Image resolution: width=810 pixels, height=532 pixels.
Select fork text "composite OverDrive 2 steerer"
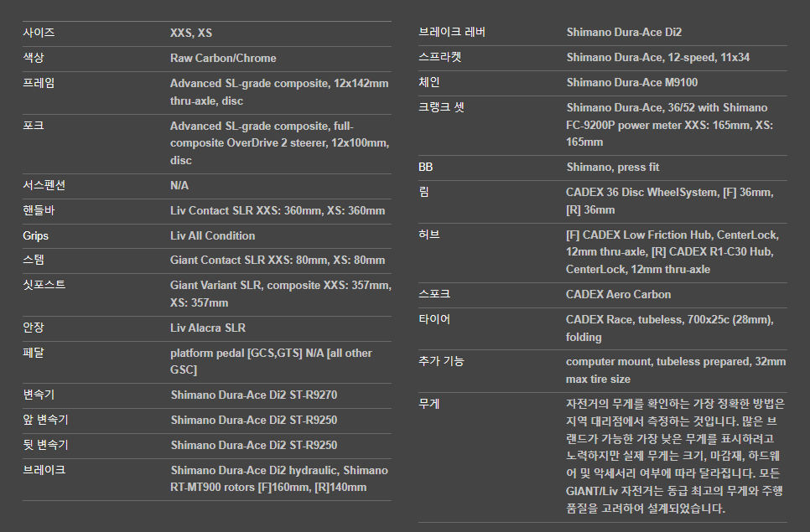coord(248,143)
